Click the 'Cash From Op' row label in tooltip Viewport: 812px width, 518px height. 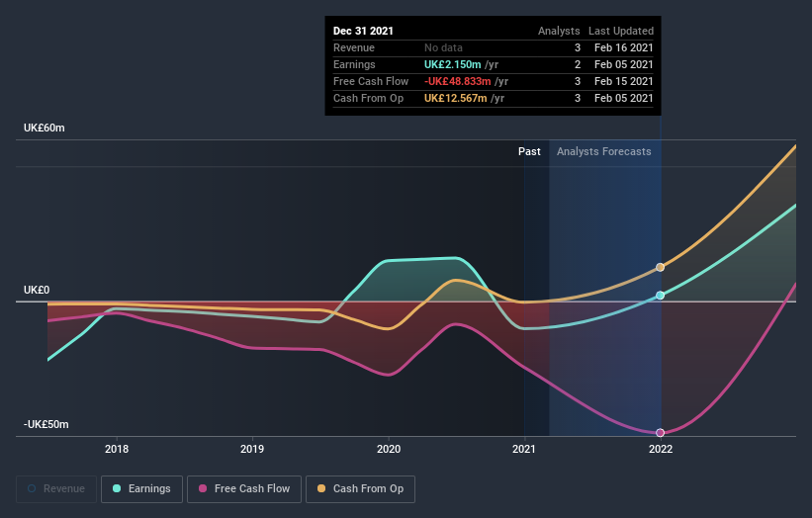coord(368,98)
